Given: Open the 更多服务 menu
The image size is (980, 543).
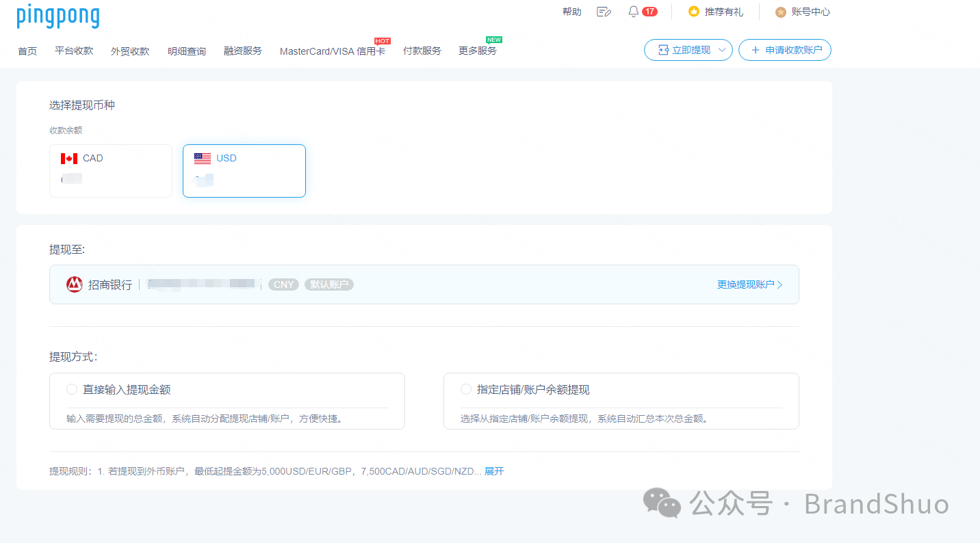Looking at the screenshot, I should pos(478,51).
